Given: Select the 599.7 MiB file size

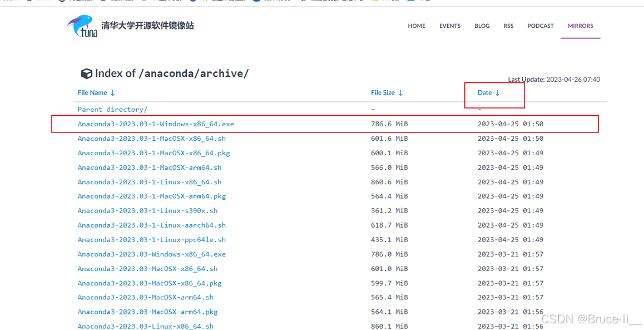Looking at the screenshot, I should click(389, 283).
